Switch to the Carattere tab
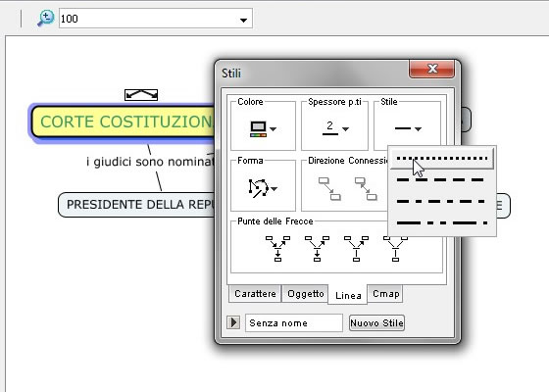The image size is (549, 392). [x=255, y=294]
